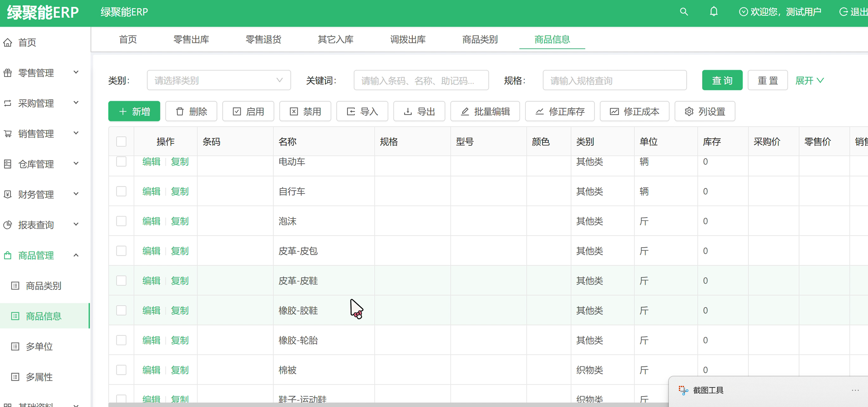868x407 pixels.
Task: Click the 采购管理 sidebar icon
Action: [8, 103]
